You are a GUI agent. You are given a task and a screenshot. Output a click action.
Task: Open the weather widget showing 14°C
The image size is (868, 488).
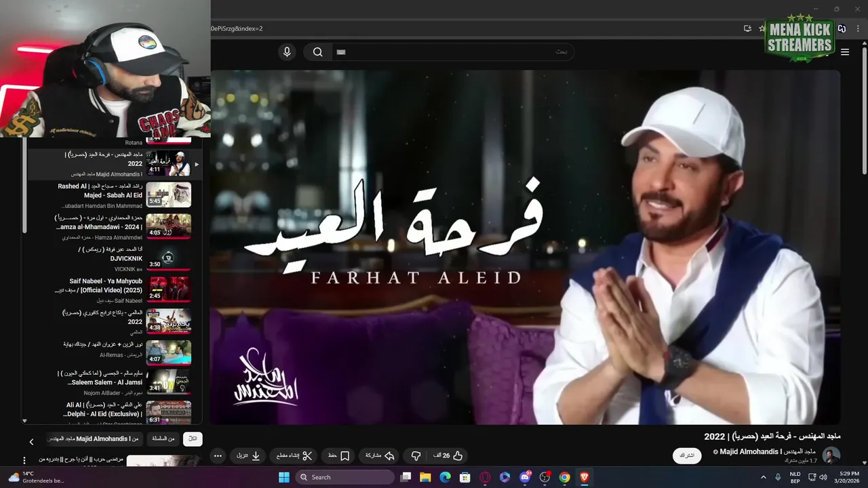pyautogui.click(x=35, y=477)
